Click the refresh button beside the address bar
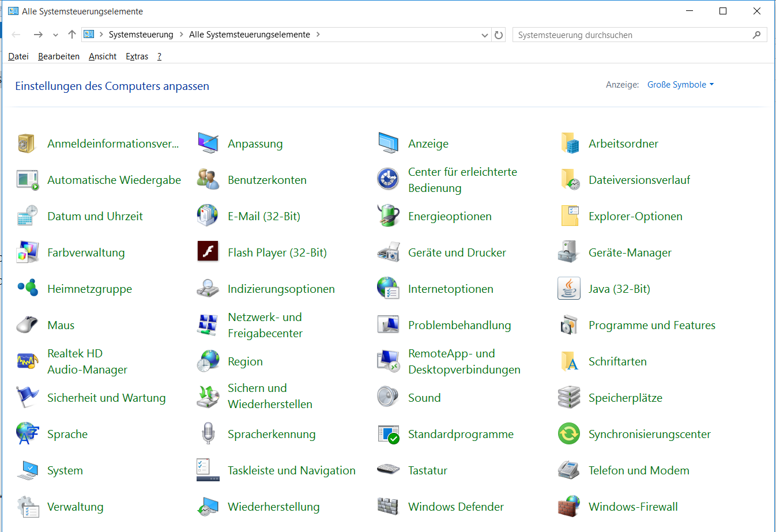 click(x=499, y=35)
